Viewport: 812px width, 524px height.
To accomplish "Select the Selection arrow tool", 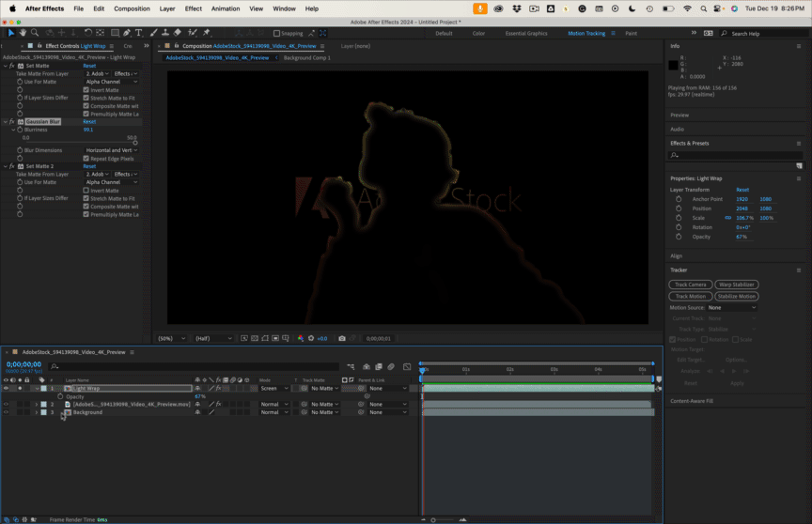I will coord(11,33).
